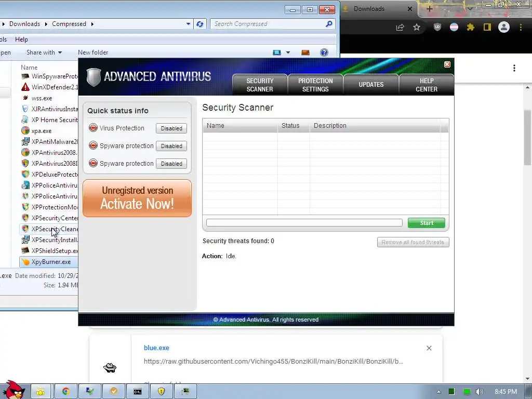The width and height of the screenshot is (532, 399).
Task: Click Remove all found threats button
Action: click(x=413, y=242)
